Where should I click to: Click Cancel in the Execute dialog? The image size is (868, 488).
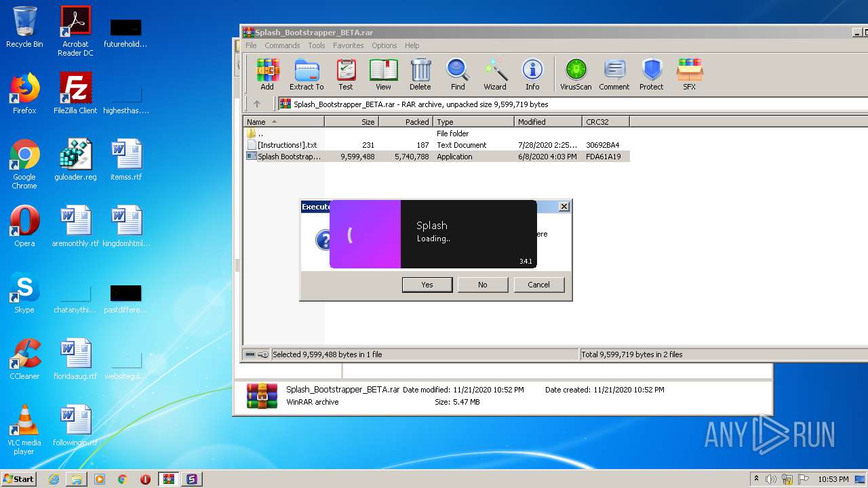[x=539, y=285]
